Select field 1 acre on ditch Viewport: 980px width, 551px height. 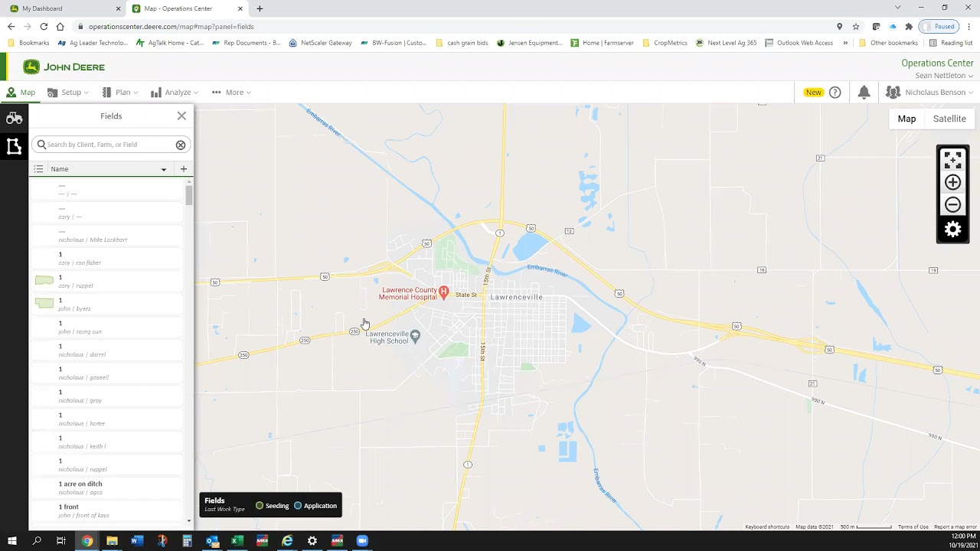[x=106, y=488]
